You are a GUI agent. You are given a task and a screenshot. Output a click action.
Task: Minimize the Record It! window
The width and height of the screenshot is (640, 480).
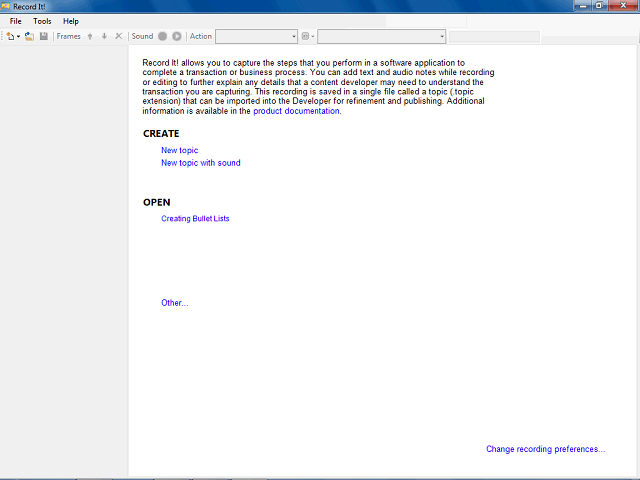click(x=582, y=6)
